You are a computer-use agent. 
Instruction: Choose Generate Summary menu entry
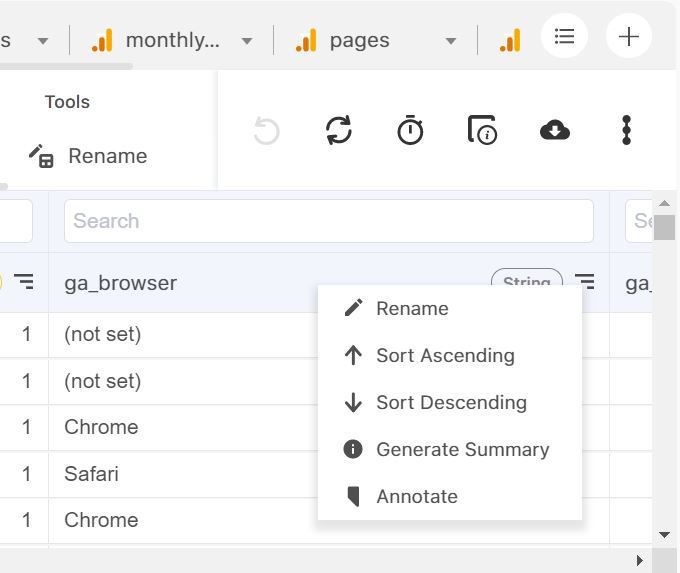coord(450,449)
